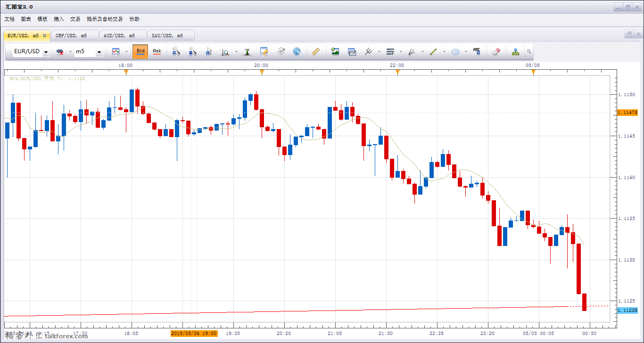Open the 模板 menu

[x=42, y=19]
